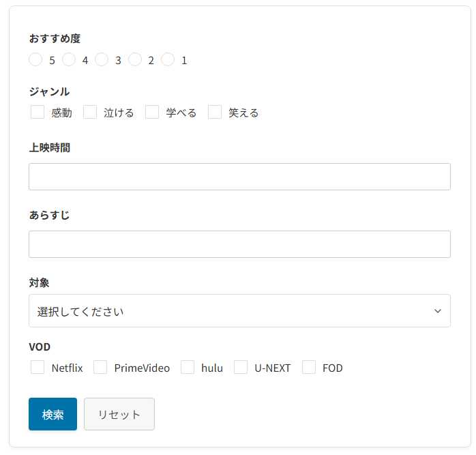Toggle the U-NEXT checkbox
This screenshot has height=455, width=476.
pos(241,367)
